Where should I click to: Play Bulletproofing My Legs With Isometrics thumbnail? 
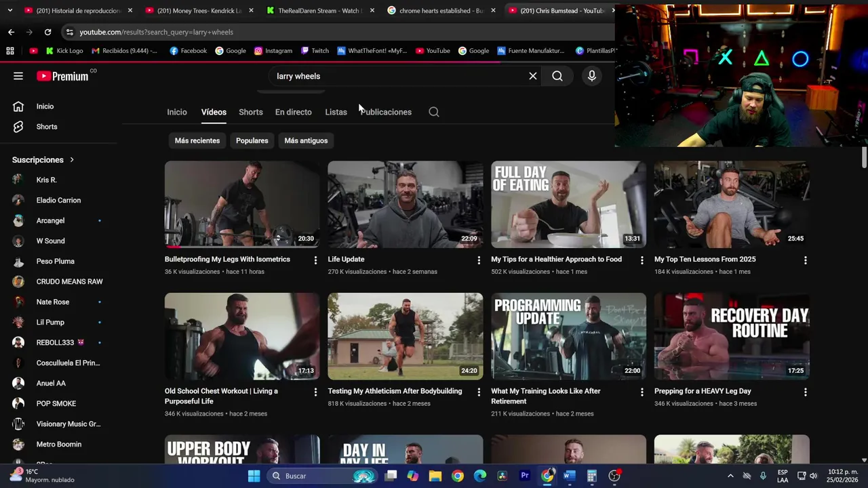click(242, 204)
